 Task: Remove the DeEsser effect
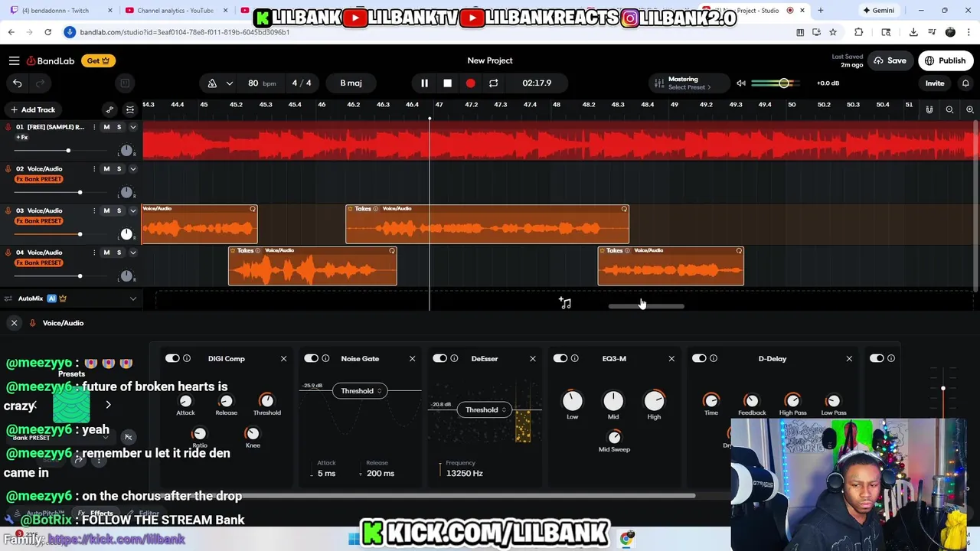[x=533, y=358]
